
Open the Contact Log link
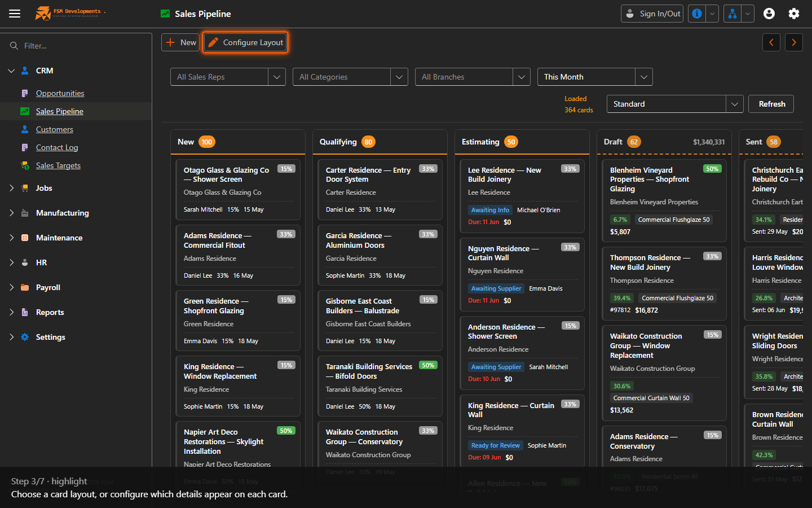pyautogui.click(x=57, y=147)
